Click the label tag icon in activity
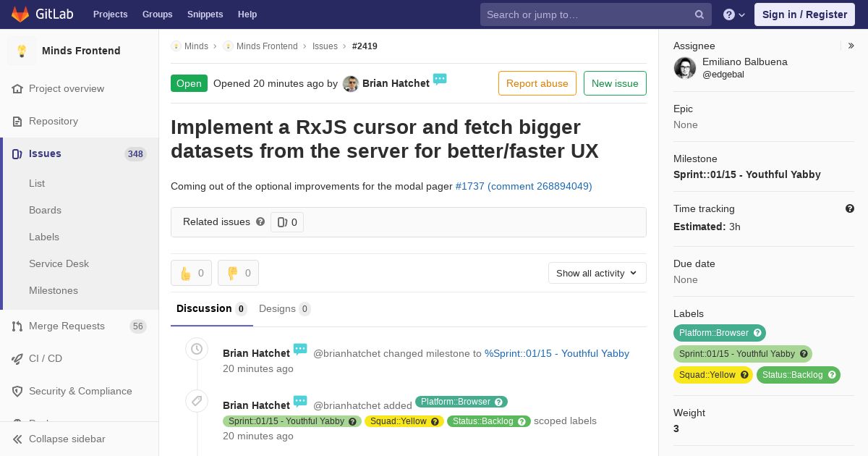This screenshot has width=868, height=456. point(197,401)
